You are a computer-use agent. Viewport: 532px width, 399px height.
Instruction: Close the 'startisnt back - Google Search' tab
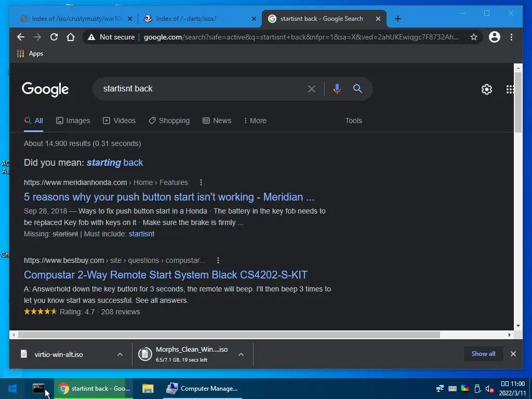378,19
